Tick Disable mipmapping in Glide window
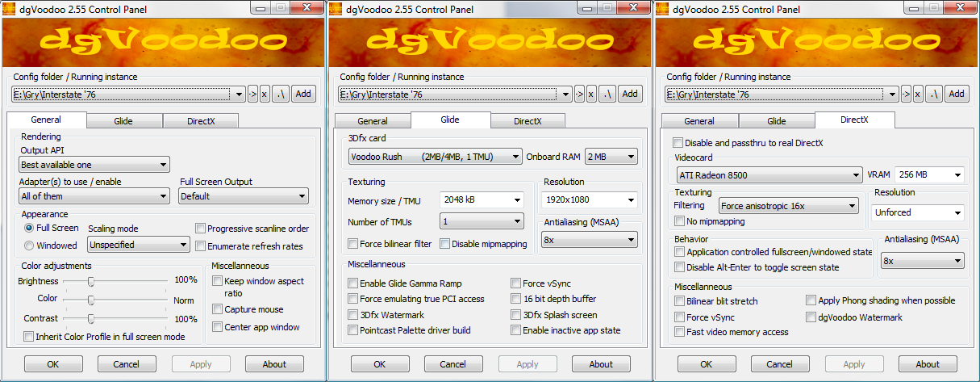 (x=444, y=244)
